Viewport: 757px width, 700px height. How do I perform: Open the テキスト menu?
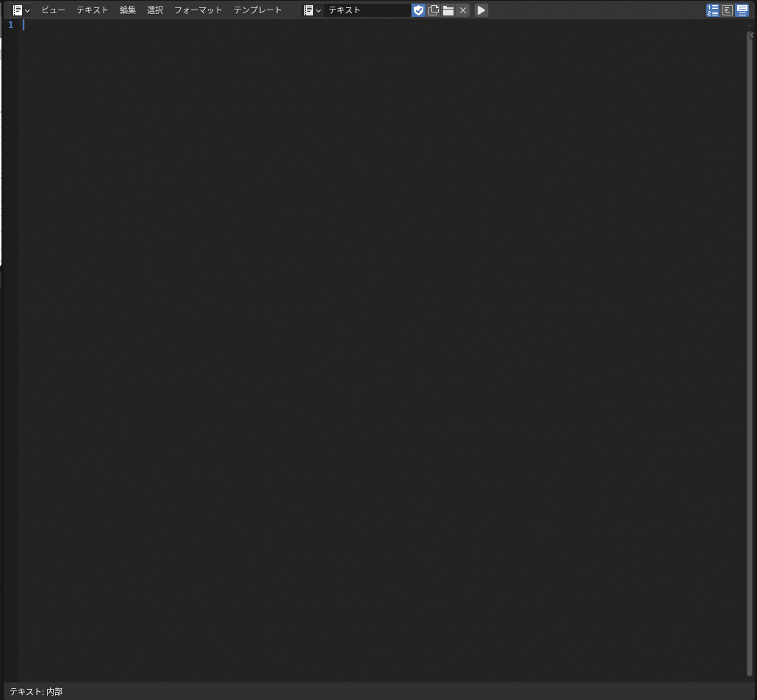tap(92, 10)
